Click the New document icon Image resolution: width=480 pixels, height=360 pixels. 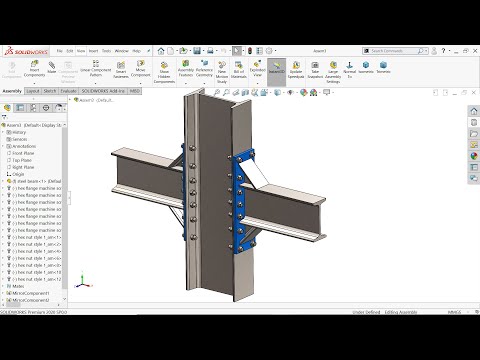point(171,51)
